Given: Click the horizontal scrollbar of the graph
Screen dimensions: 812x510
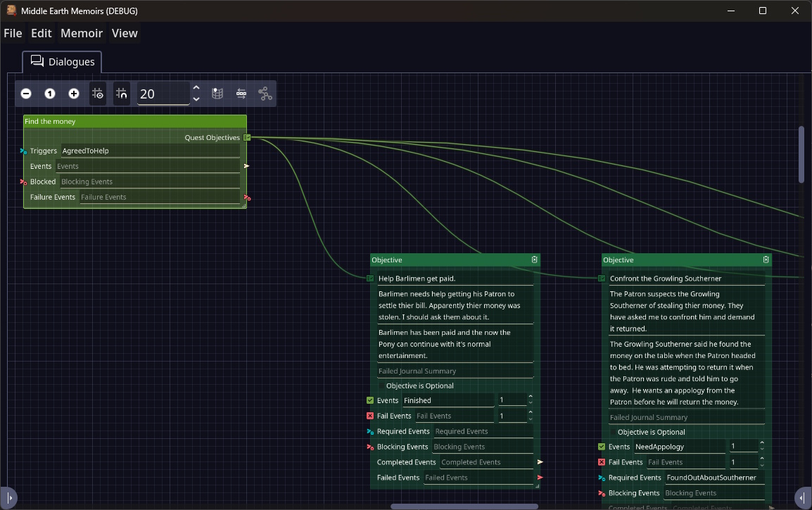Looking at the screenshot, I should [464, 506].
